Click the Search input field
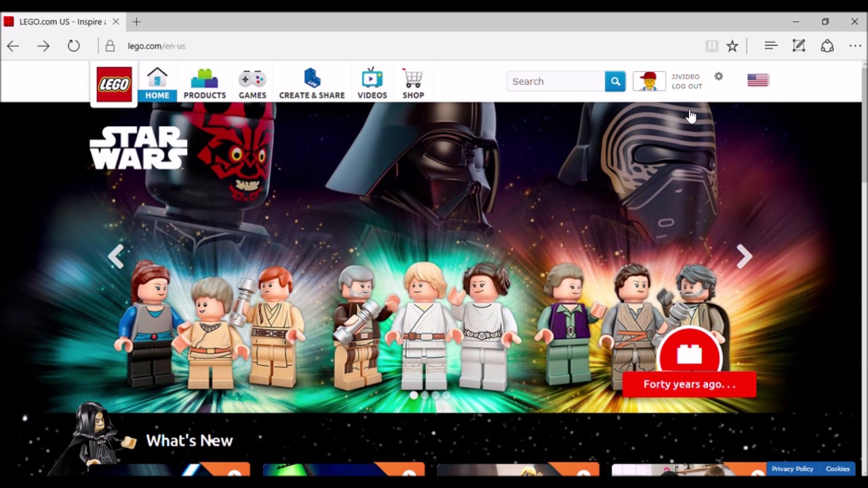 coord(555,81)
